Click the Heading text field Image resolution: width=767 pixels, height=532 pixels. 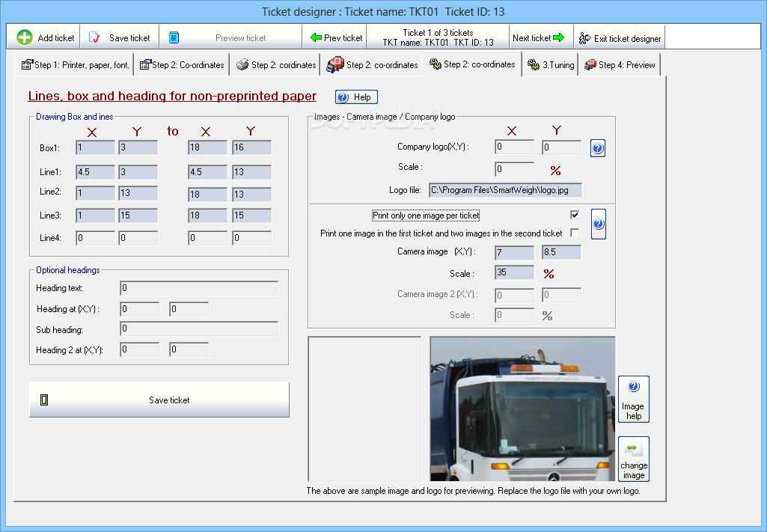tap(199, 289)
